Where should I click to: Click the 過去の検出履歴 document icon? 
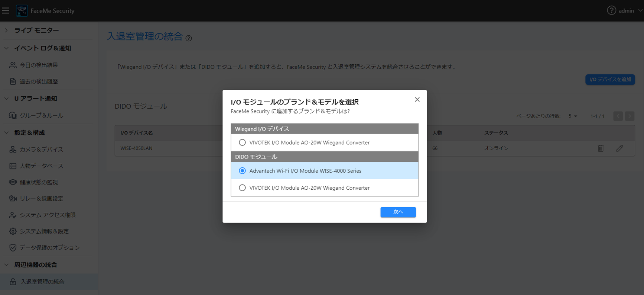[x=13, y=81]
